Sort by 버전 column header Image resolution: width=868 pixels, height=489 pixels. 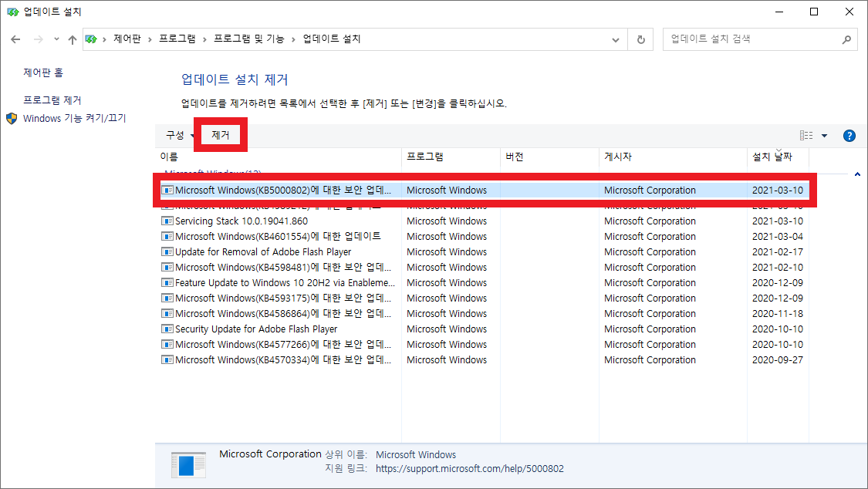click(549, 157)
